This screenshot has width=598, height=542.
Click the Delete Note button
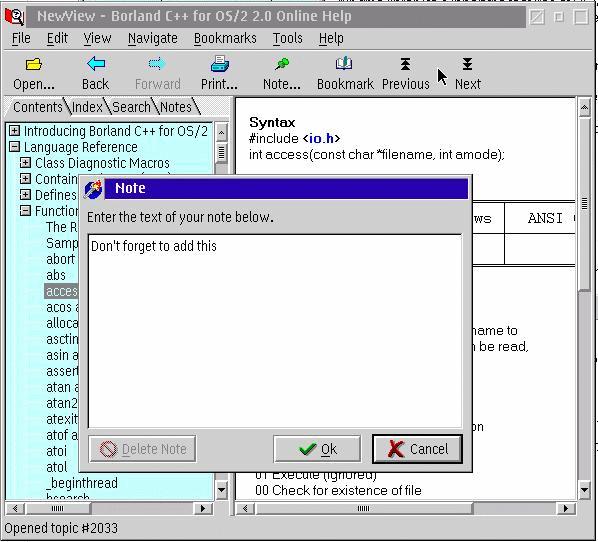[x=142, y=449]
